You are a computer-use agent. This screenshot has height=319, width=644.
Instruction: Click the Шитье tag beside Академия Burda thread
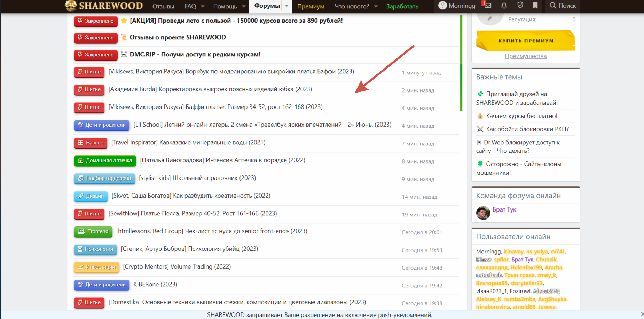tap(89, 89)
